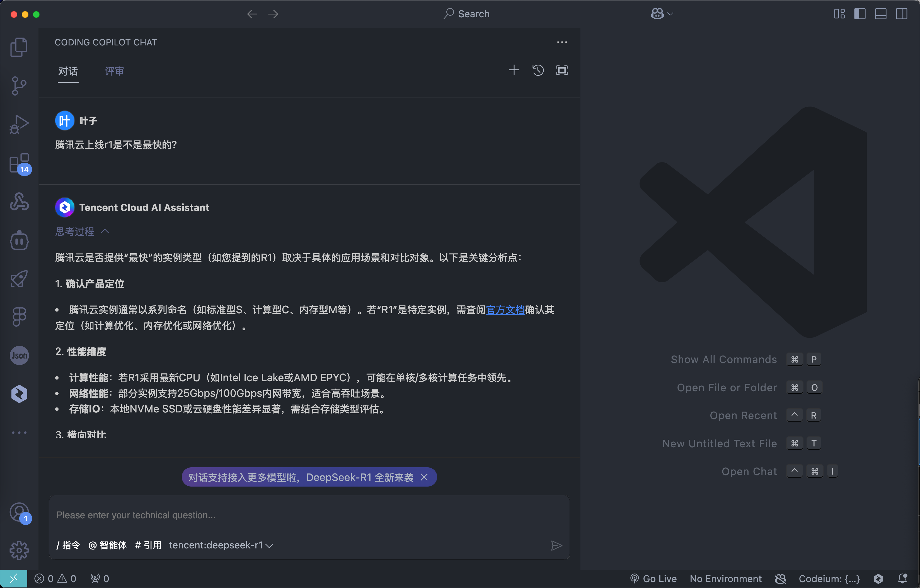Switch to the 评审 tab

tap(114, 71)
